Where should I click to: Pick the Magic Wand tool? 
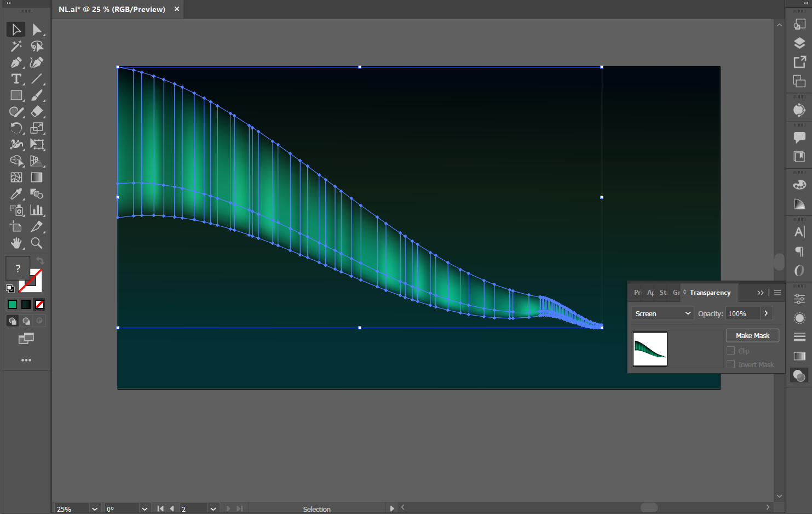[x=16, y=46]
